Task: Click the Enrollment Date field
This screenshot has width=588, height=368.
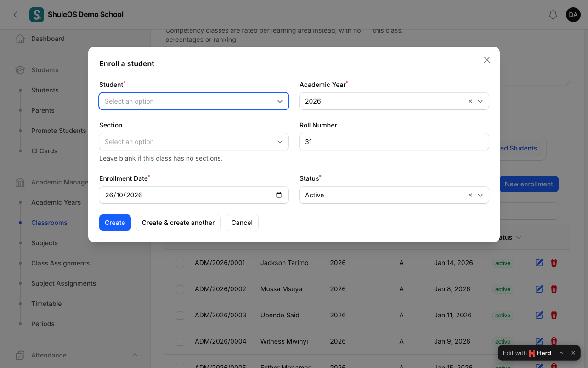Action: coord(194,195)
